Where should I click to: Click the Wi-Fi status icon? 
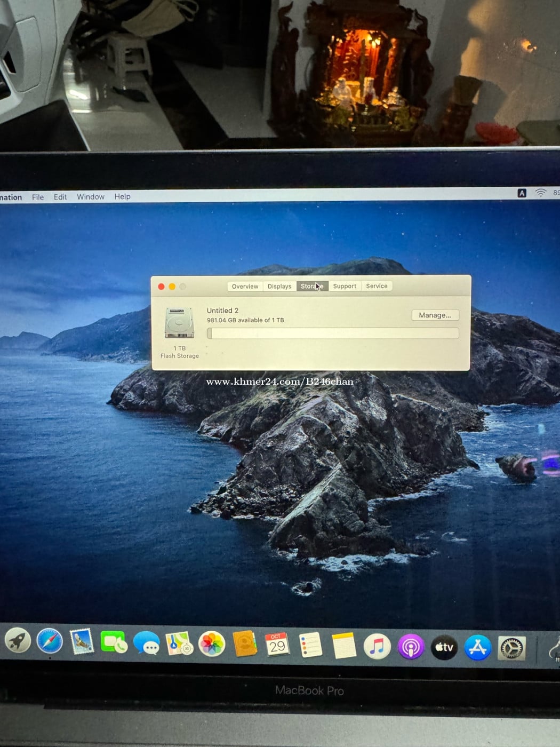pyautogui.click(x=540, y=193)
